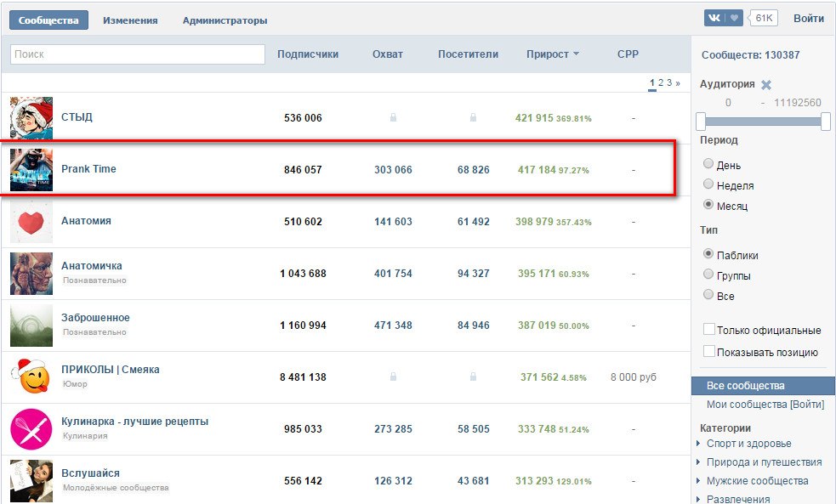
Task: Click the Кулинарка pink utensils avatar
Action: pos(31,429)
